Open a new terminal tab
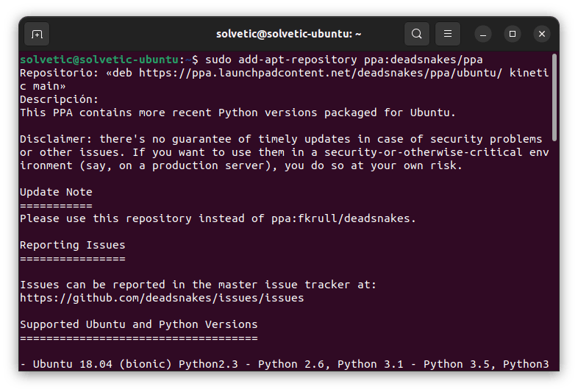Viewport: 578px width, 392px height. coord(37,34)
